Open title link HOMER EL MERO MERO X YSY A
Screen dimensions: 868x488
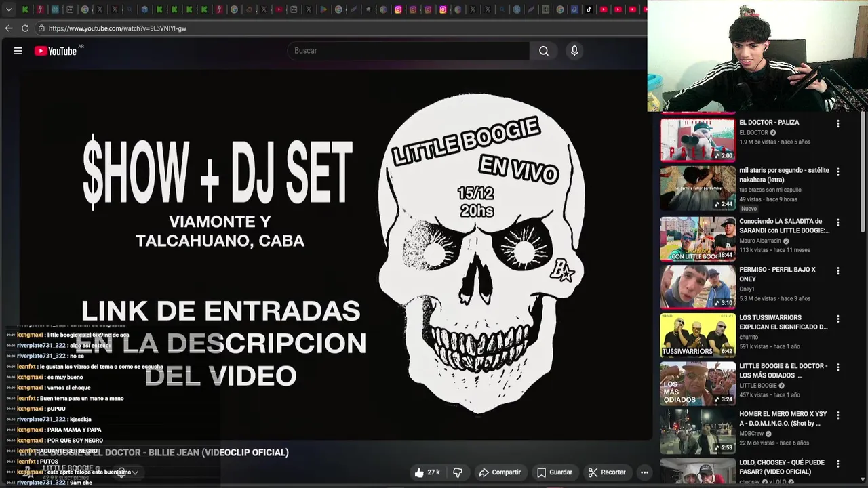(x=783, y=419)
